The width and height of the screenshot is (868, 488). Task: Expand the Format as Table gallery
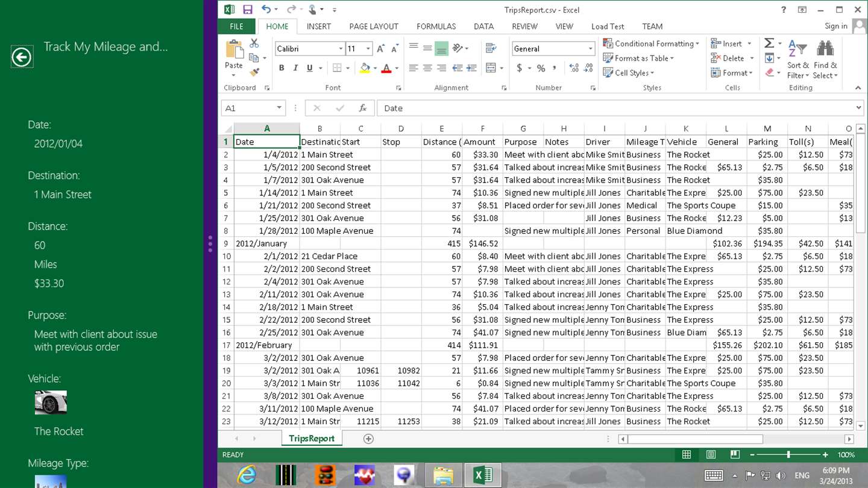tap(638, 58)
